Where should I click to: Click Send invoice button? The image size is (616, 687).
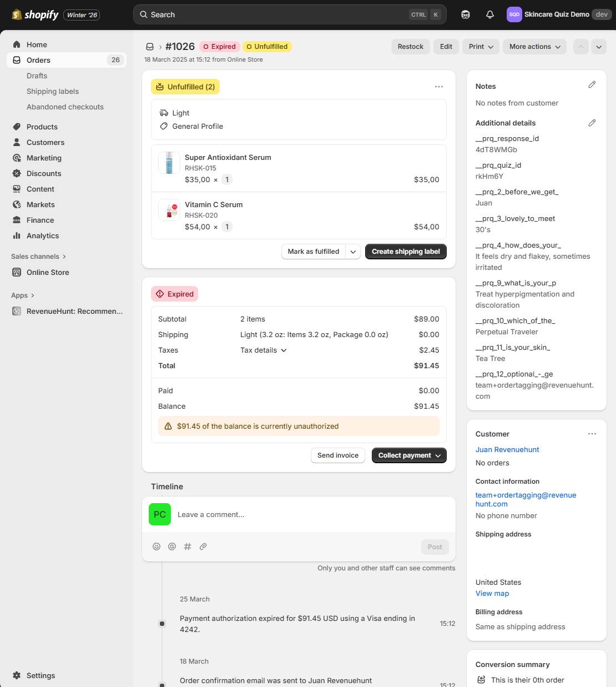338,455
